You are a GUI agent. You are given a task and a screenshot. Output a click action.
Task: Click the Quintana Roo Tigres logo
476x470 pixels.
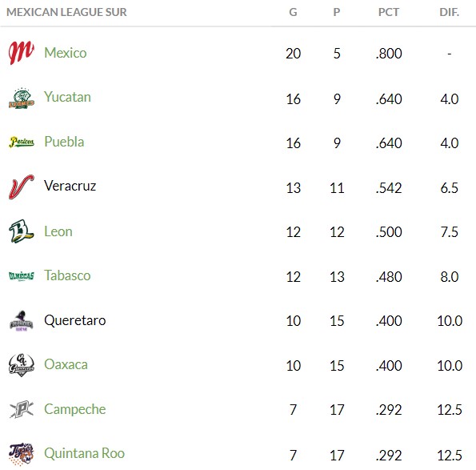pyautogui.click(x=22, y=454)
